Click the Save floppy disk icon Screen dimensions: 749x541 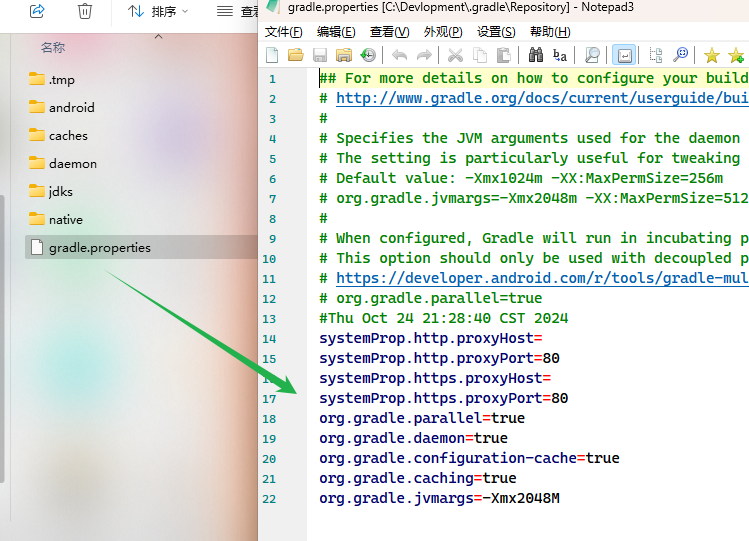320,55
